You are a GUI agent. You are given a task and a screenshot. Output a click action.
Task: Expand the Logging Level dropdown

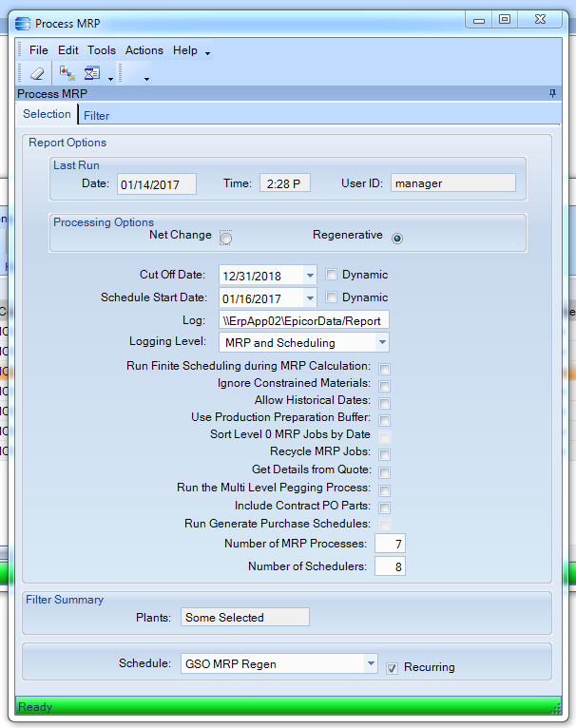382,342
